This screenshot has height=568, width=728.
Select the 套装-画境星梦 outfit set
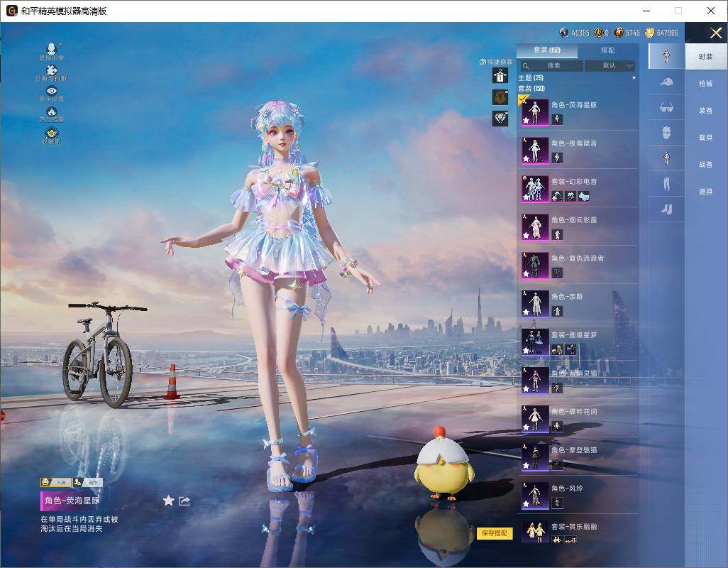(578, 342)
